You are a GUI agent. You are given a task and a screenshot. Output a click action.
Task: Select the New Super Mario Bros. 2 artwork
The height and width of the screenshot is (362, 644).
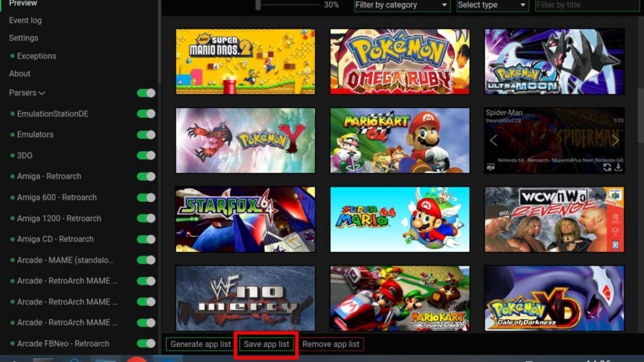click(x=246, y=61)
